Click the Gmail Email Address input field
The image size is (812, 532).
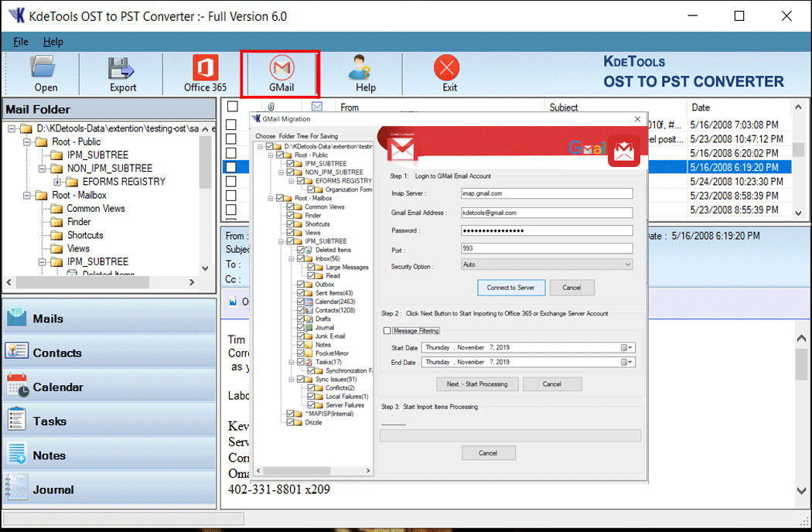547,213
